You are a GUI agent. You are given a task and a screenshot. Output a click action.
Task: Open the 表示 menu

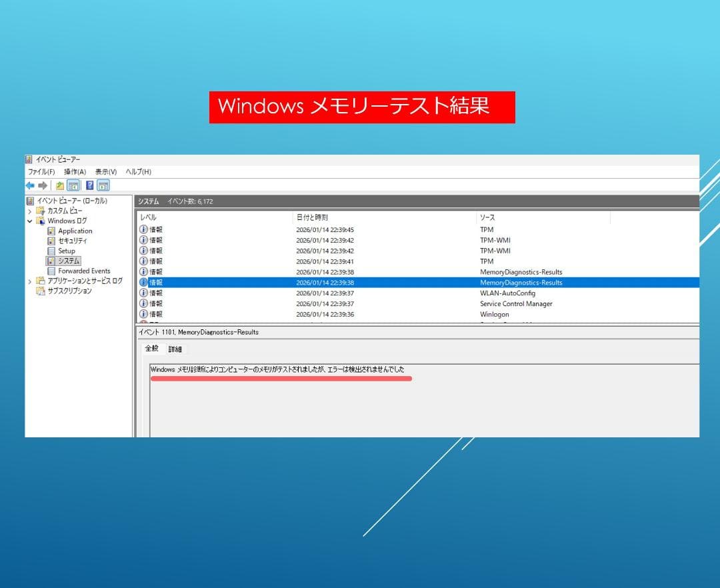[107, 171]
